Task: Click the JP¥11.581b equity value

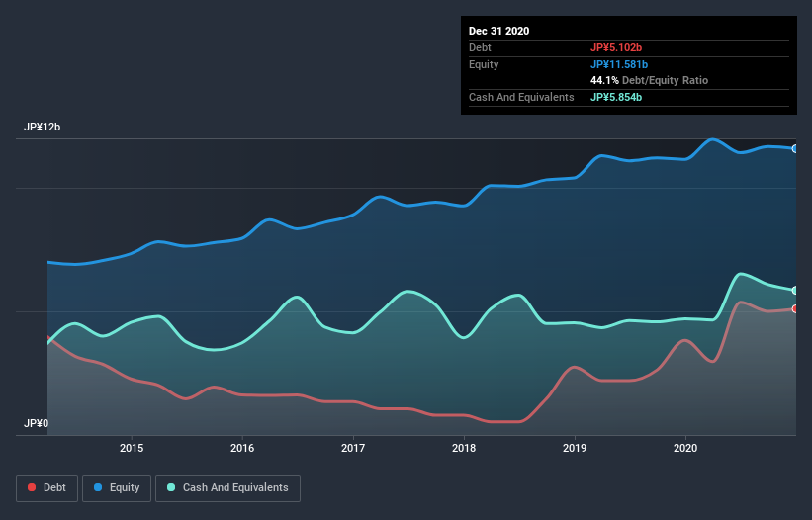Action: pyautogui.click(x=619, y=64)
